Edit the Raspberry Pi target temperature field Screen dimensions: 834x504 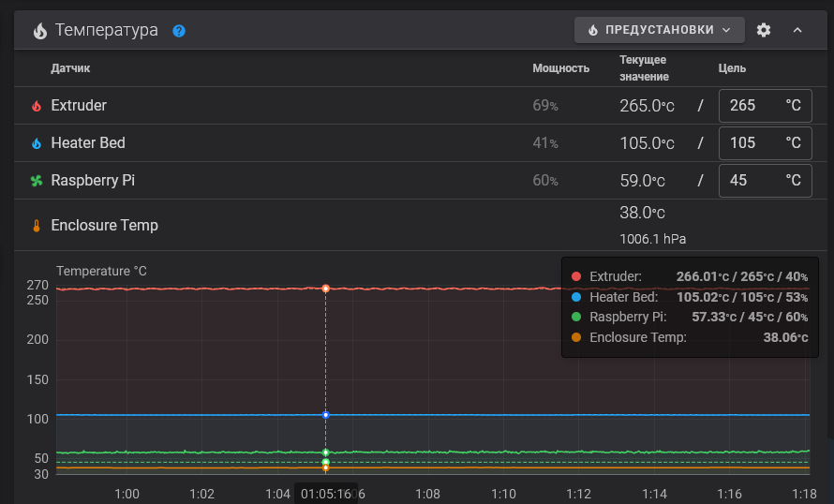point(750,181)
